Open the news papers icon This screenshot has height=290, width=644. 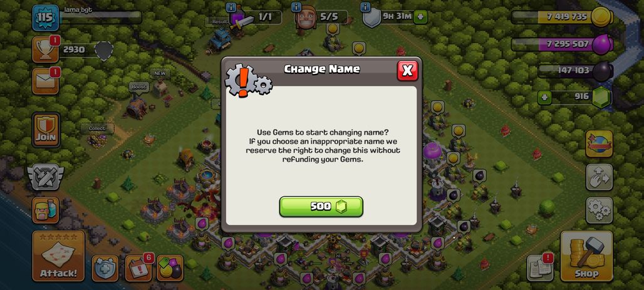point(539,268)
